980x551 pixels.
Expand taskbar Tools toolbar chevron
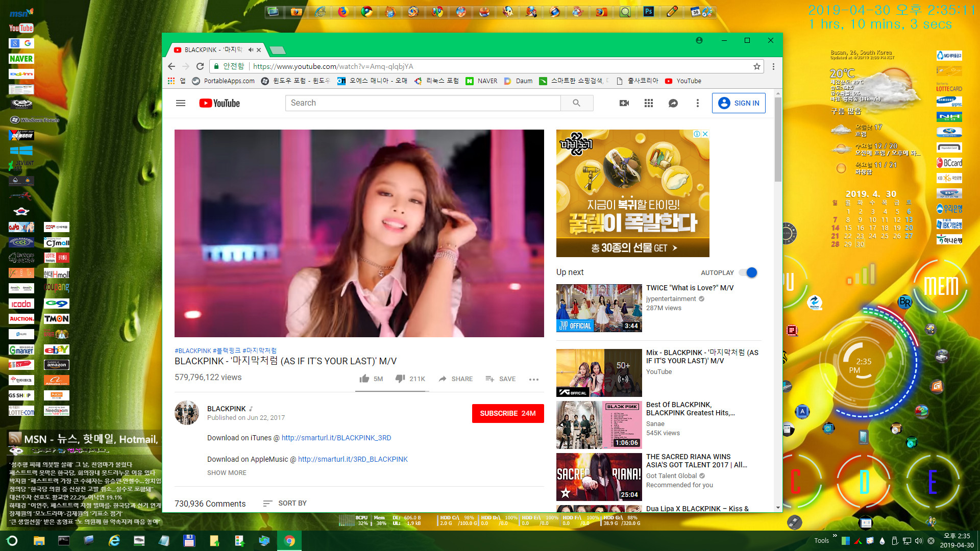(835, 536)
